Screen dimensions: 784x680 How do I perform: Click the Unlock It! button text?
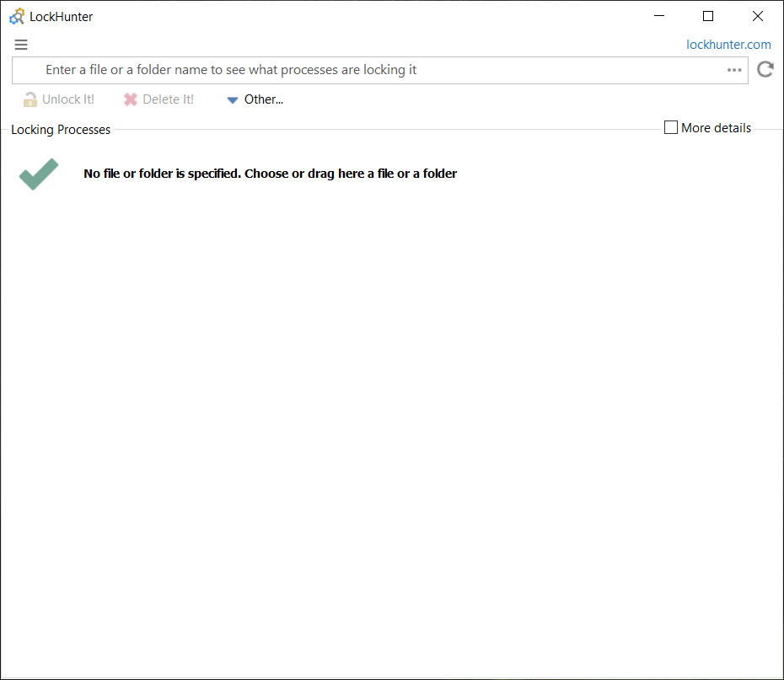pyautogui.click(x=68, y=99)
